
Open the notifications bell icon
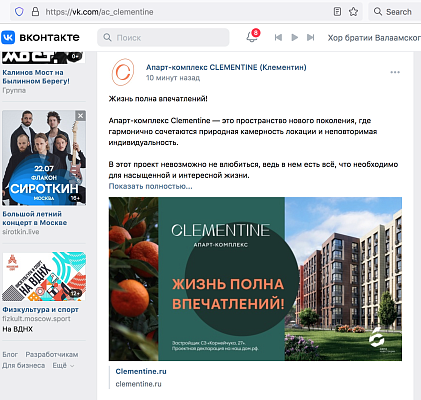click(x=252, y=37)
